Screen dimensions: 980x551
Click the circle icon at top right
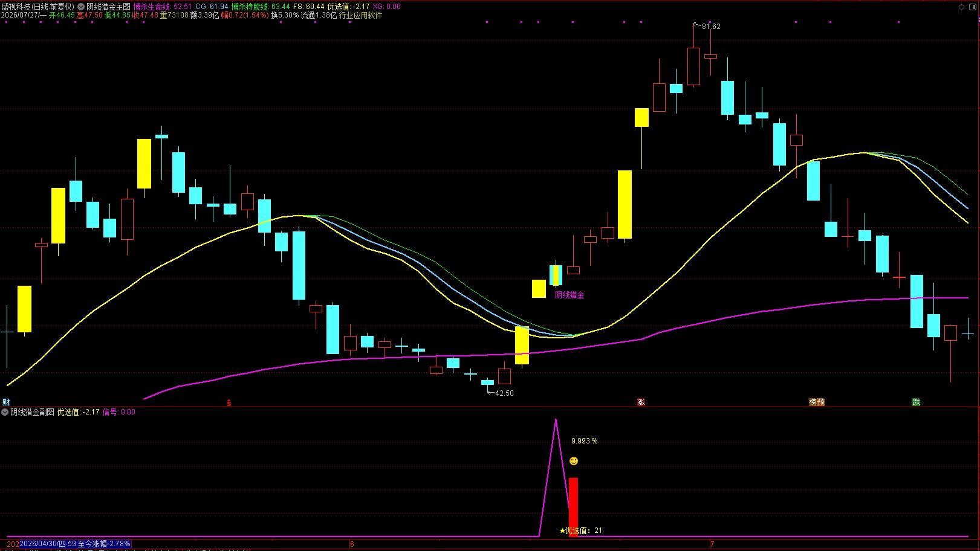click(973, 7)
